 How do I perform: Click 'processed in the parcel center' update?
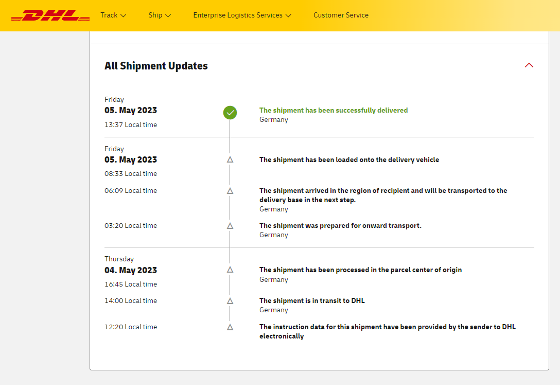click(x=360, y=270)
